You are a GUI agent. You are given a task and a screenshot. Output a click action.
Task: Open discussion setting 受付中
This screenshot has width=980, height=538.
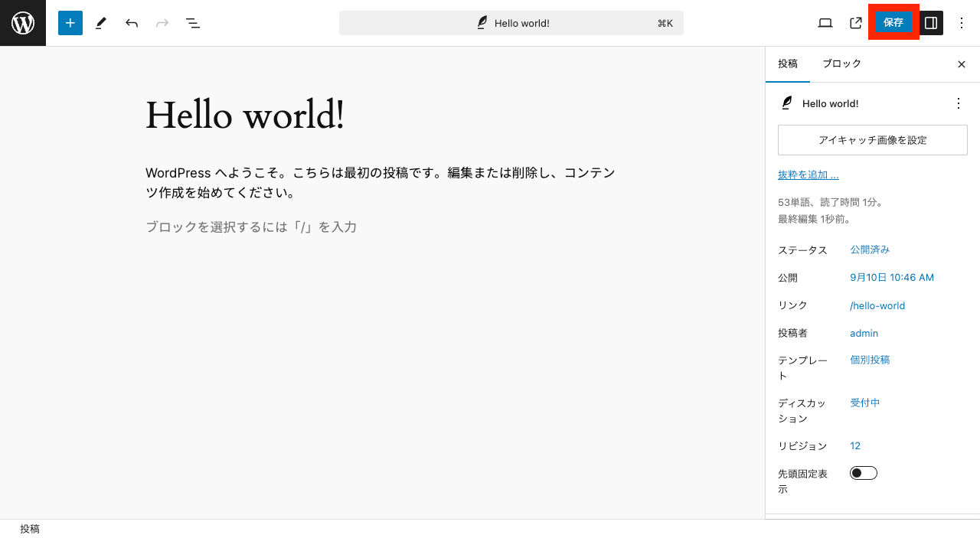(x=865, y=403)
